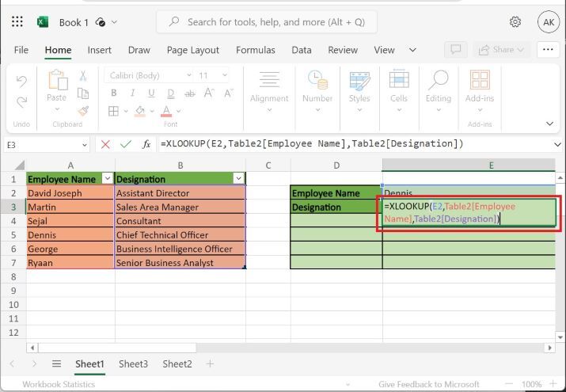Click the Select All corner triangle

[x=20, y=166]
